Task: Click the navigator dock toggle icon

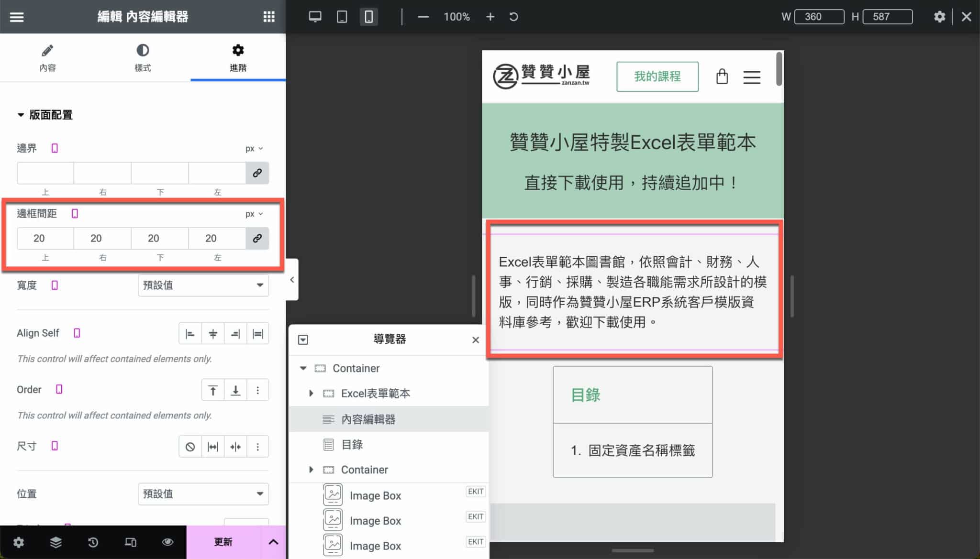Action: point(303,340)
